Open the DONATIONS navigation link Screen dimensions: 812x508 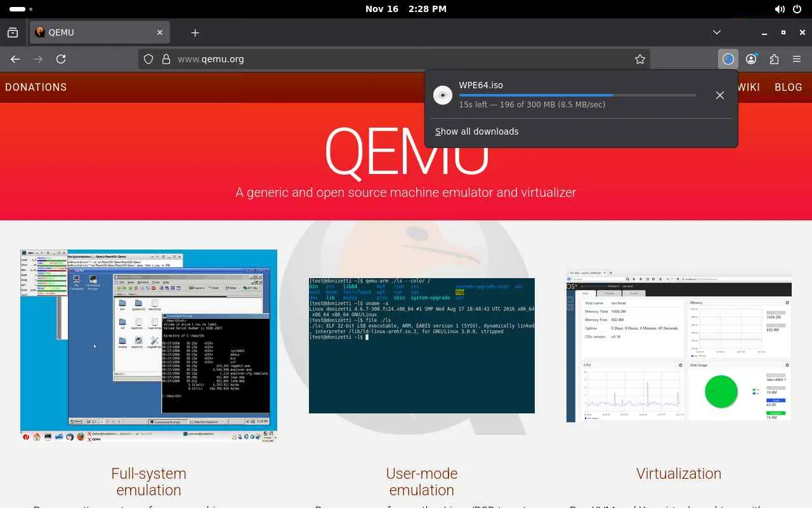pos(36,88)
